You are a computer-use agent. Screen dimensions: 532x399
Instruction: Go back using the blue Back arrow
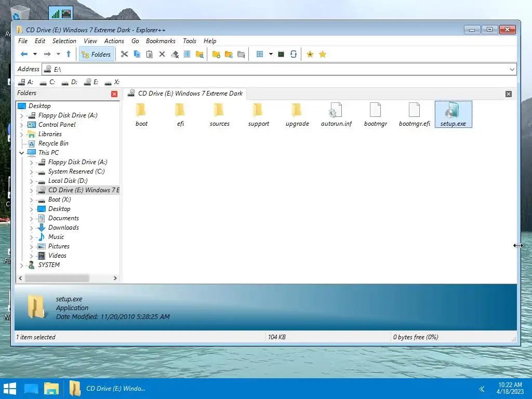(x=24, y=54)
